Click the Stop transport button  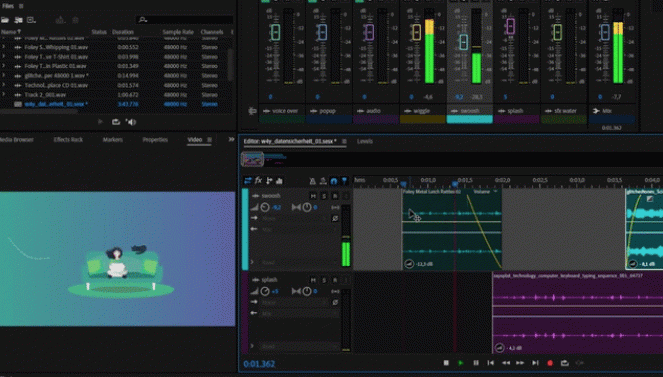point(446,363)
